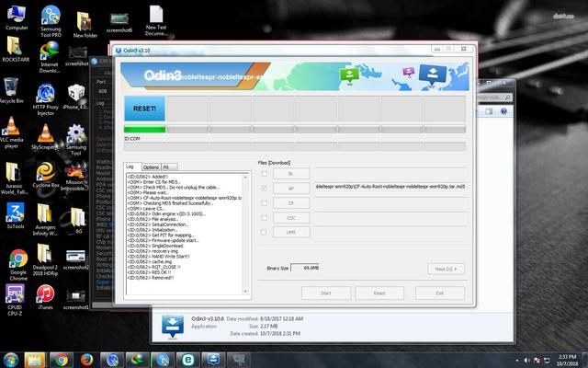Tick the BL file checkbox
Screen dimensions: 588x368
point(265,174)
